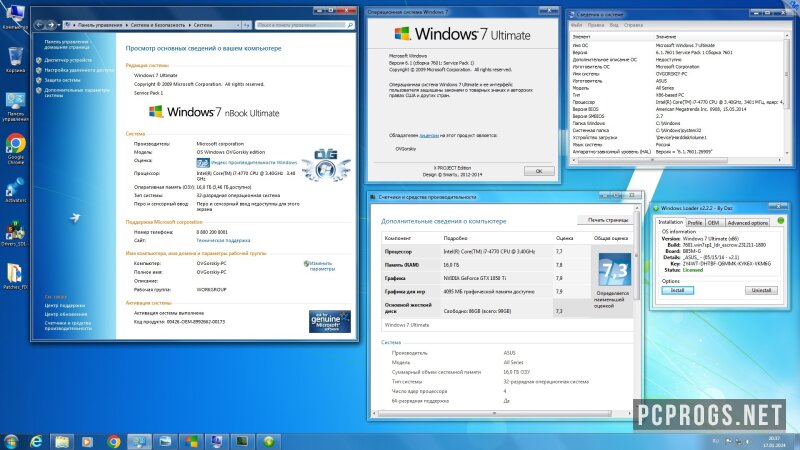The image size is (800, 450).
Task: Click the green status light in Windows Loader
Action: tap(780, 221)
